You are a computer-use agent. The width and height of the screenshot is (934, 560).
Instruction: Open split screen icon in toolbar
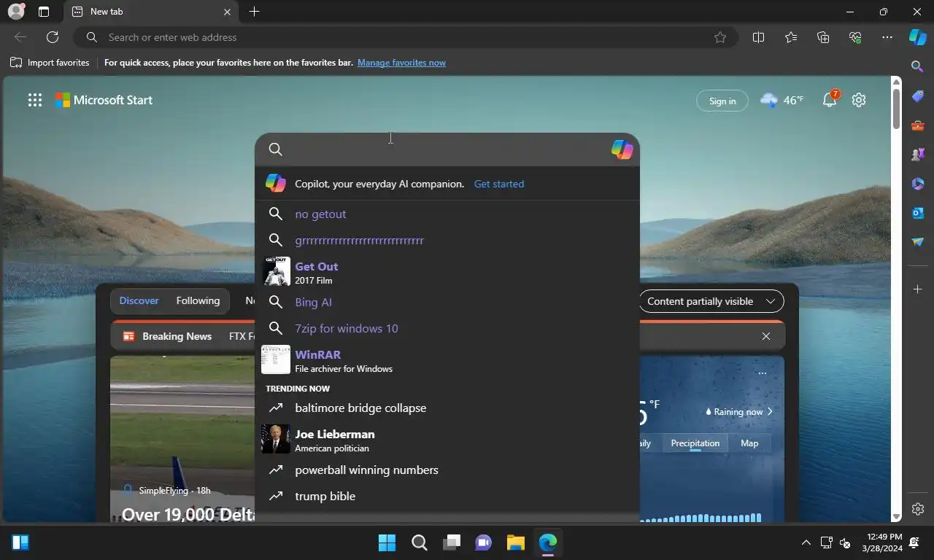point(758,37)
